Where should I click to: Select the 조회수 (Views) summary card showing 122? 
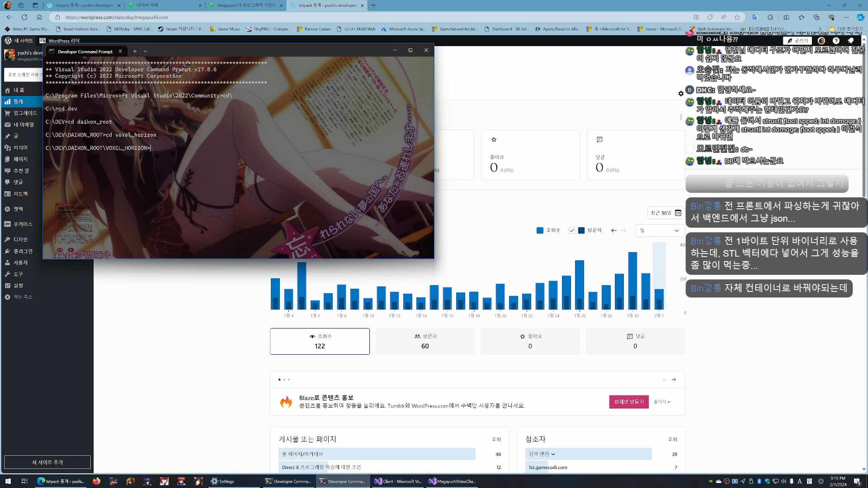pyautogui.click(x=320, y=341)
